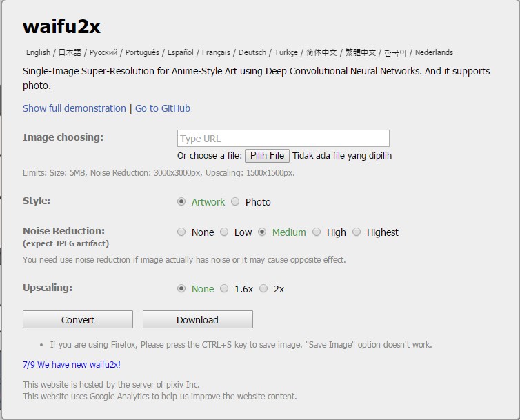Set noise reduction to None

click(181, 232)
